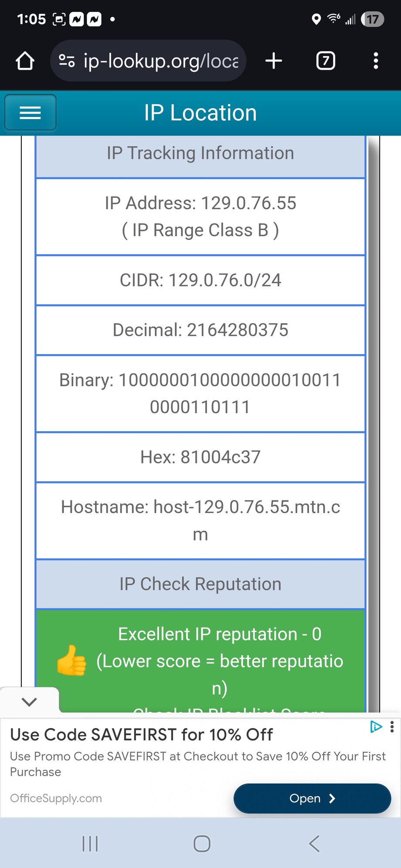Image resolution: width=401 pixels, height=868 pixels.
Task: Open the browser three-dot menu
Action: coord(376,61)
